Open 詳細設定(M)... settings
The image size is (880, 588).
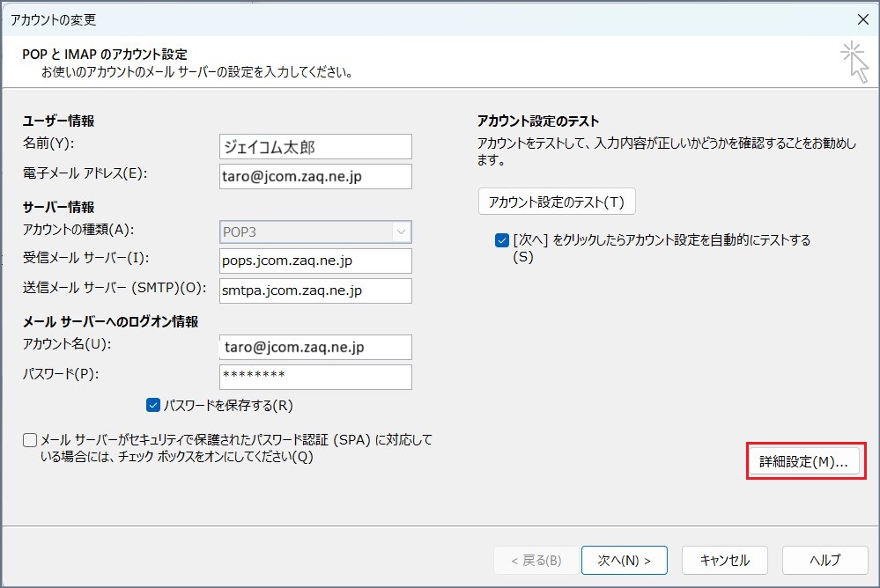[x=802, y=461]
